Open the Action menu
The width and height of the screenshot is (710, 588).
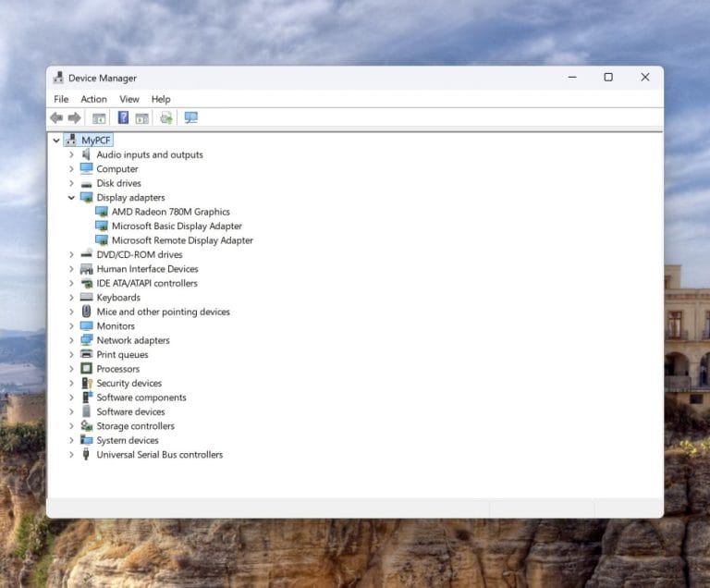coord(93,99)
